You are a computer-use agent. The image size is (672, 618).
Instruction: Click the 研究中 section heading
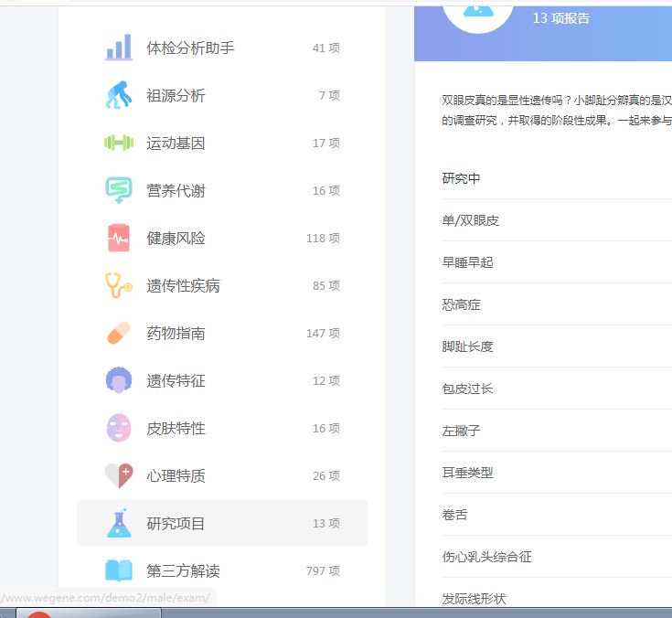[x=461, y=178]
